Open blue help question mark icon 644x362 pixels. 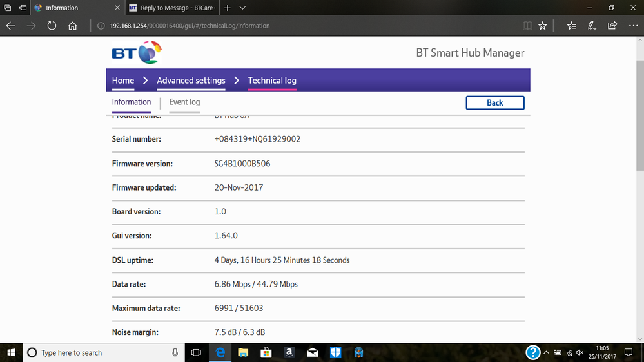[532, 352]
